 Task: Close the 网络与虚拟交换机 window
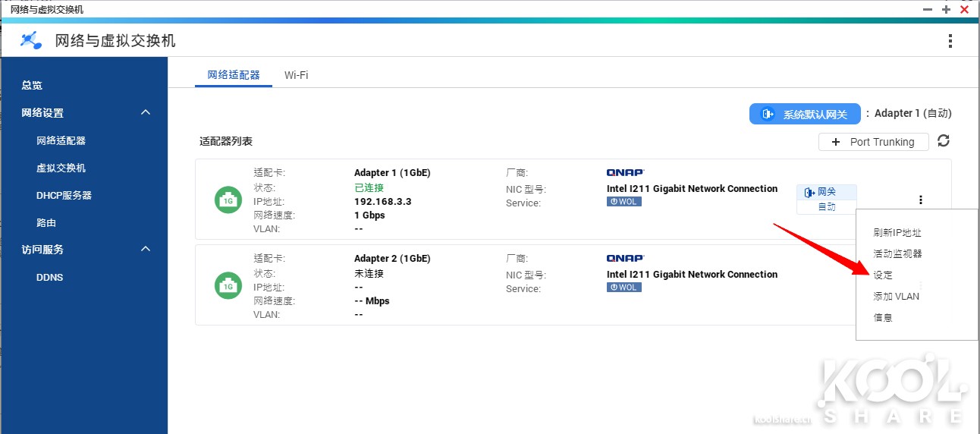pyautogui.click(x=965, y=9)
